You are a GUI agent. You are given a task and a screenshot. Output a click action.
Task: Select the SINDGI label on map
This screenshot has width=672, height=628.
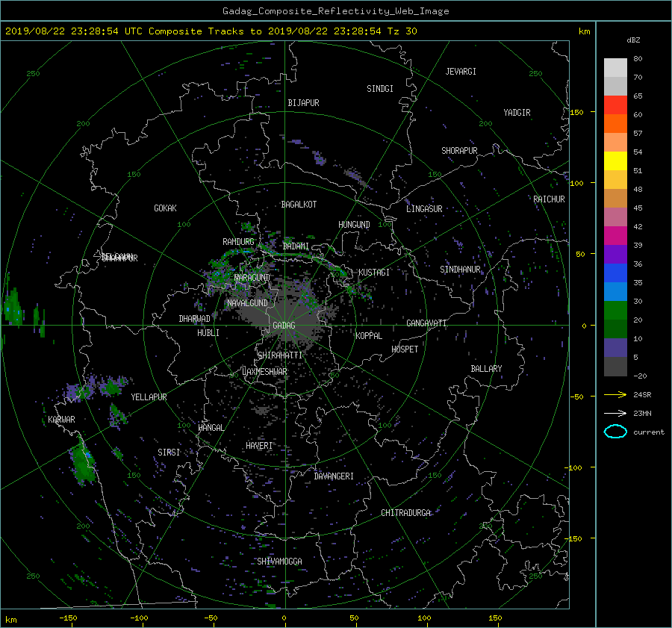(380, 89)
